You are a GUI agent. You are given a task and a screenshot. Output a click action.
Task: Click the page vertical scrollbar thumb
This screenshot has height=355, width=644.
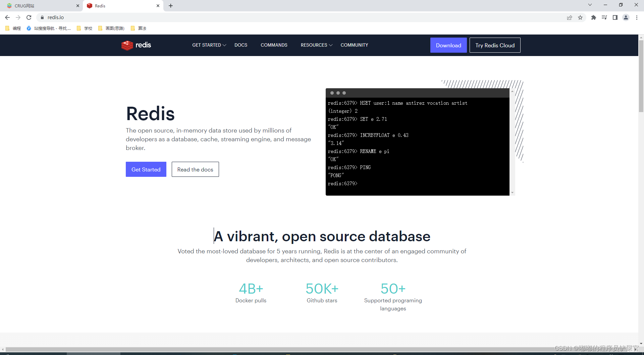pyautogui.click(x=641, y=76)
